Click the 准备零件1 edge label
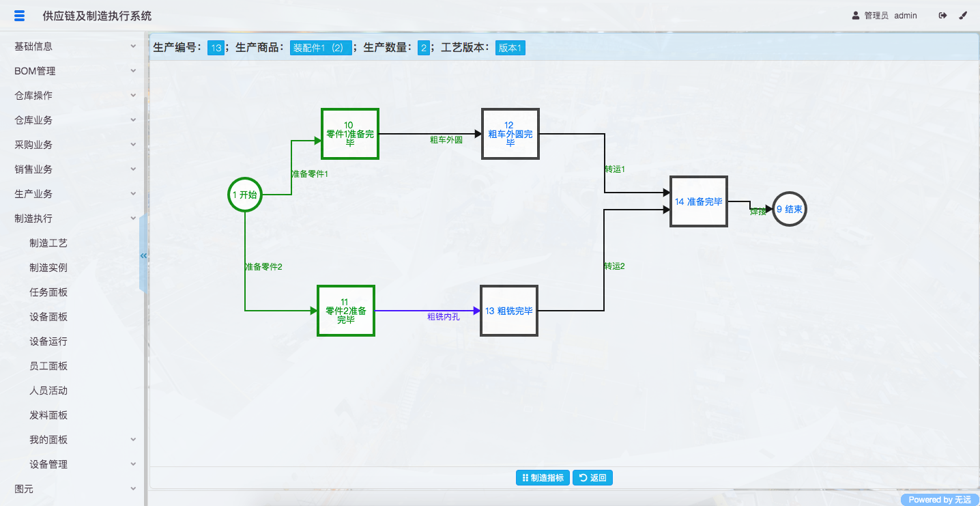This screenshot has height=506, width=980. tap(310, 174)
